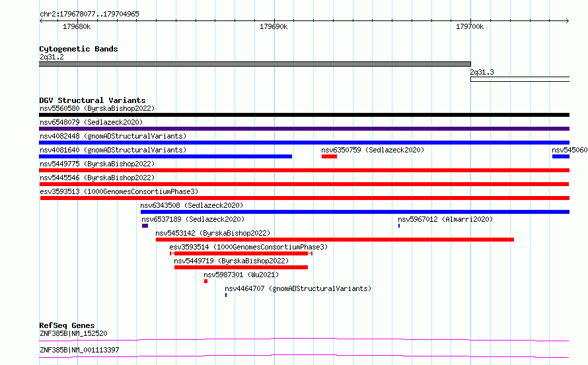The height and width of the screenshot is (365, 588).
Task: Click the esv3593514 (1000GenomesConsortiumPhase3) label
Action: coord(248,248)
